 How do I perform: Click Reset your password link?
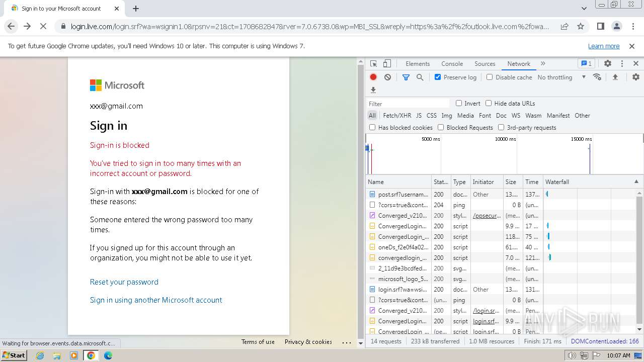click(124, 282)
